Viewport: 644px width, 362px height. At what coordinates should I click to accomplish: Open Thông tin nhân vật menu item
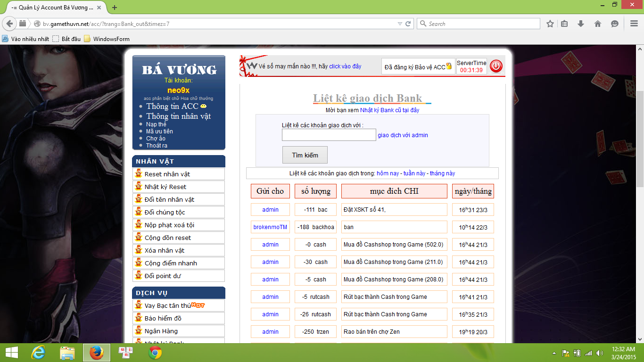pos(178,116)
